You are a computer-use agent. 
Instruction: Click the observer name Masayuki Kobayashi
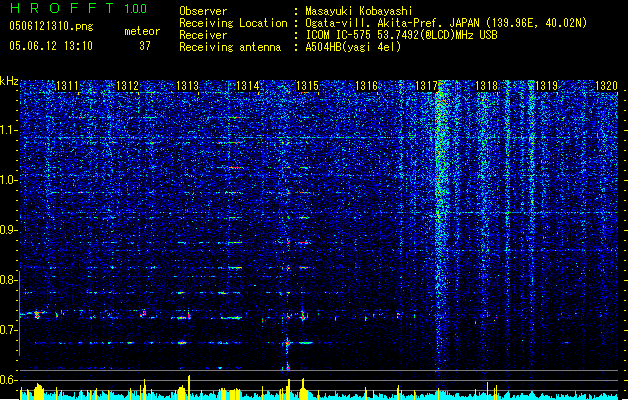point(359,11)
